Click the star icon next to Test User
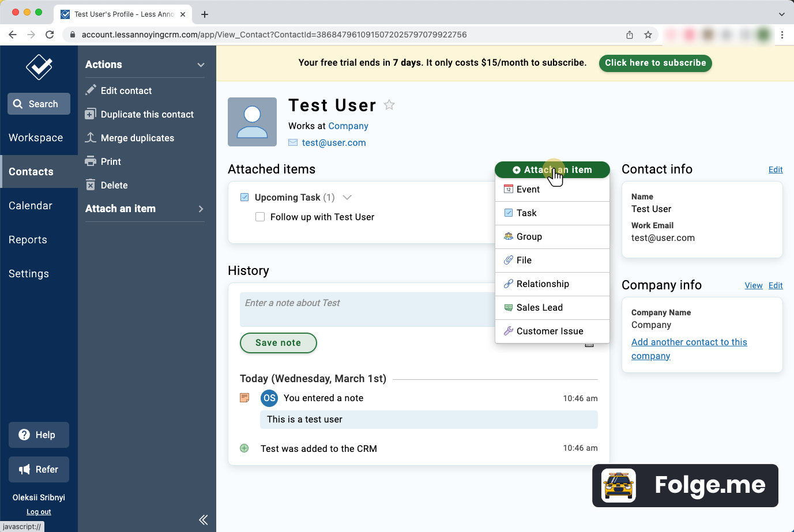Screen dimensions: 794x532 (389, 105)
